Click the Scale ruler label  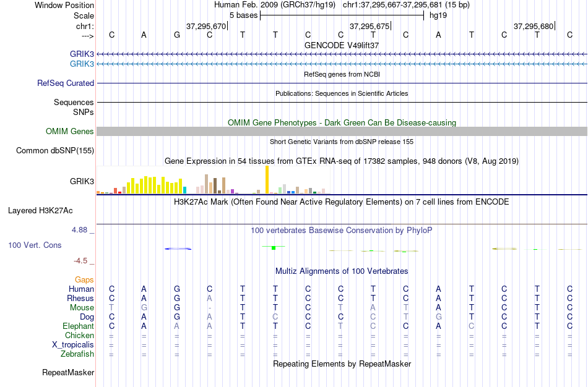click(x=84, y=15)
